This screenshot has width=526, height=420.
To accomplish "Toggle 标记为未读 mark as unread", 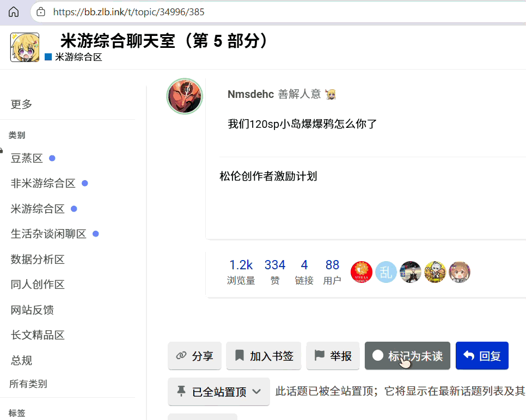I will pos(407,356).
